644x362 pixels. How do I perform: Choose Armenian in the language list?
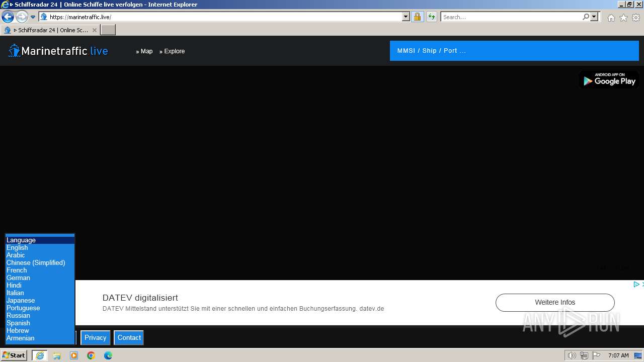coord(40,338)
